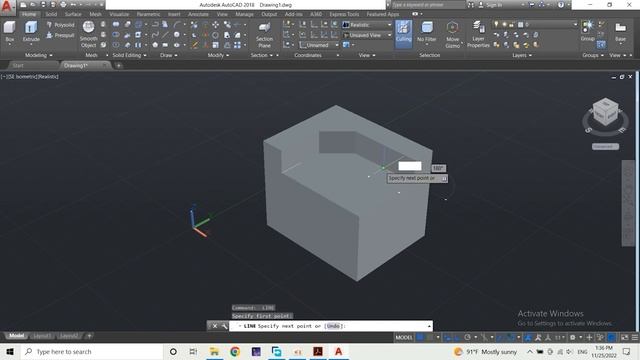
Task: Toggle polar tracking clock icon in status bar
Action: [468, 337]
